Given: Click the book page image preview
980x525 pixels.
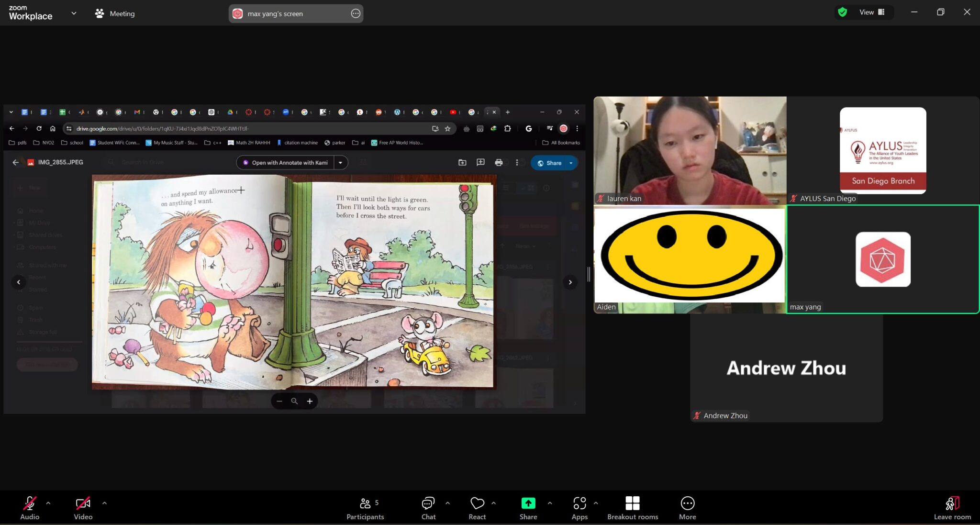Looking at the screenshot, I should 294,282.
